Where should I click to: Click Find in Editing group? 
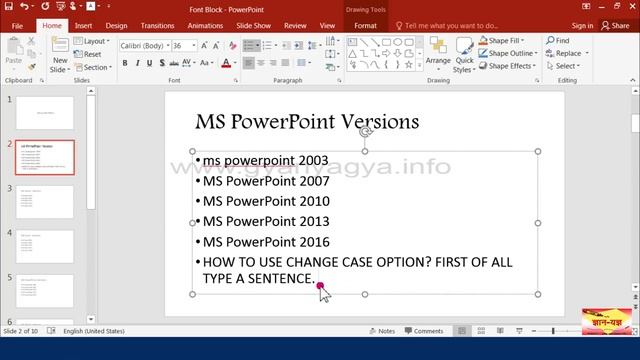(x=558, y=40)
